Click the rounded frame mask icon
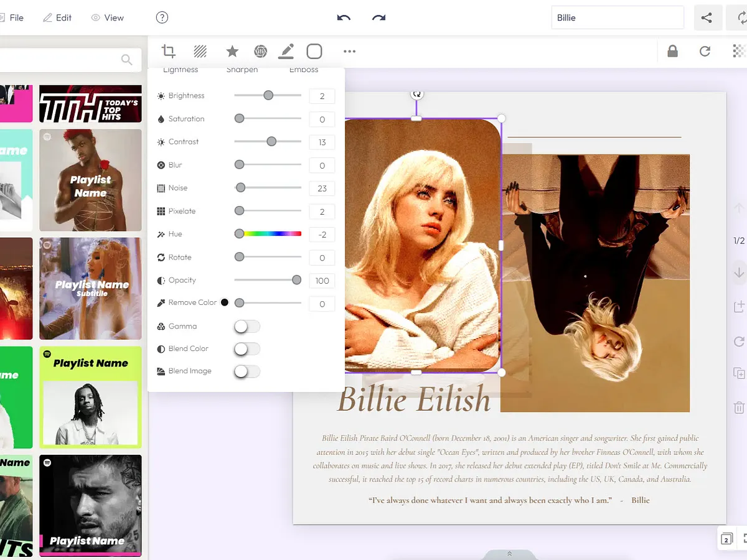The height and width of the screenshot is (560, 747). (x=314, y=51)
